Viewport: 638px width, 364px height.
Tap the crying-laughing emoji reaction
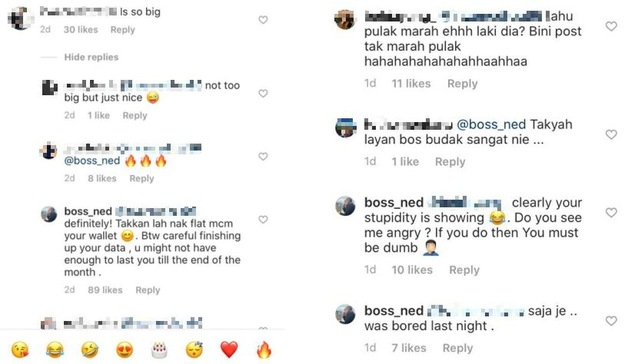tap(55, 350)
